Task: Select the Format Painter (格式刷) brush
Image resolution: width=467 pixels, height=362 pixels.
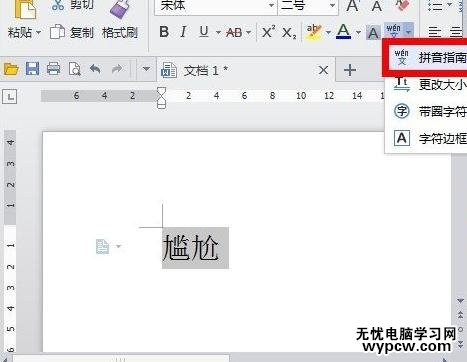Action: click(x=120, y=9)
